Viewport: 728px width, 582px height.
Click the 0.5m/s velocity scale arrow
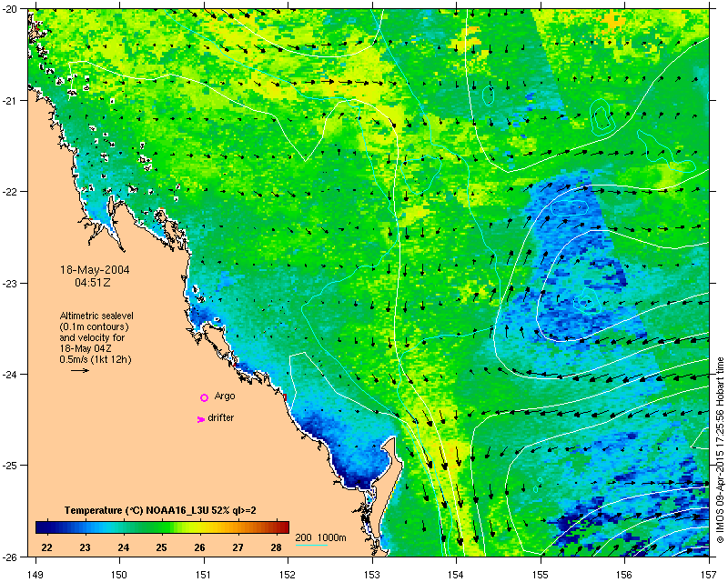[80, 370]
